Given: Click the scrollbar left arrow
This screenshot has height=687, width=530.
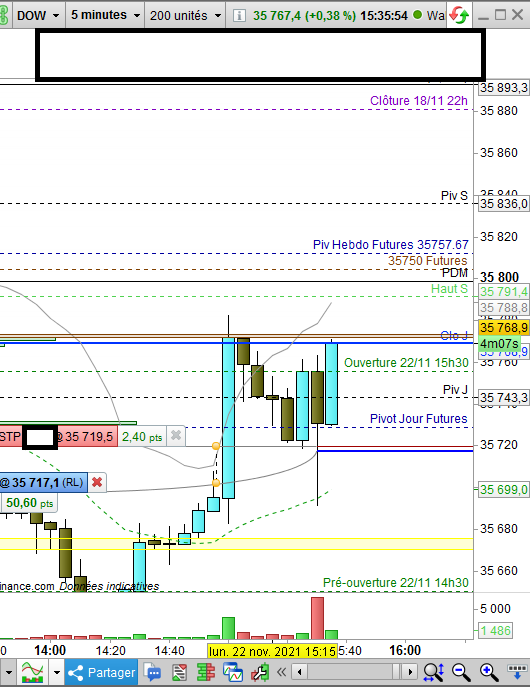Looking at the screenshot, I should click(x=300, y=672).
